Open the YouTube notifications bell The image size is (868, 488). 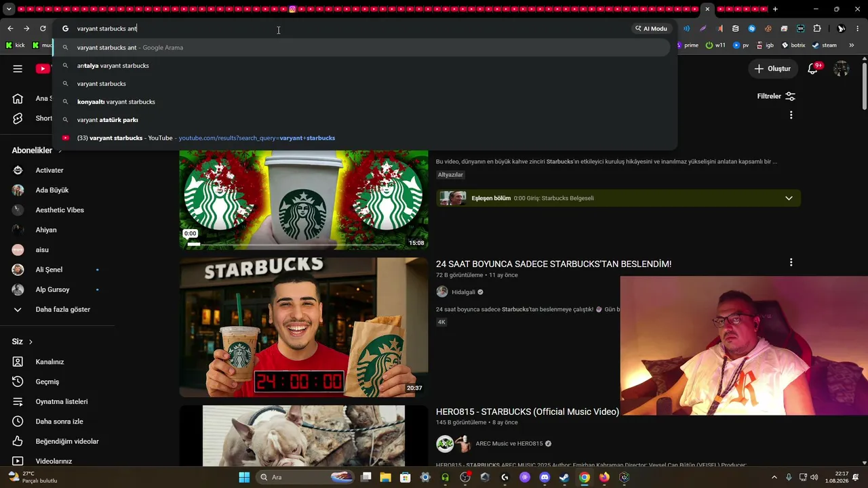[x=813, y=68]
